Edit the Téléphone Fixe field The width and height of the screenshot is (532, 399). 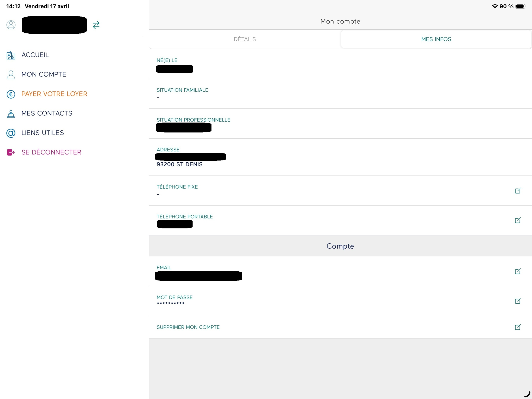518,191
